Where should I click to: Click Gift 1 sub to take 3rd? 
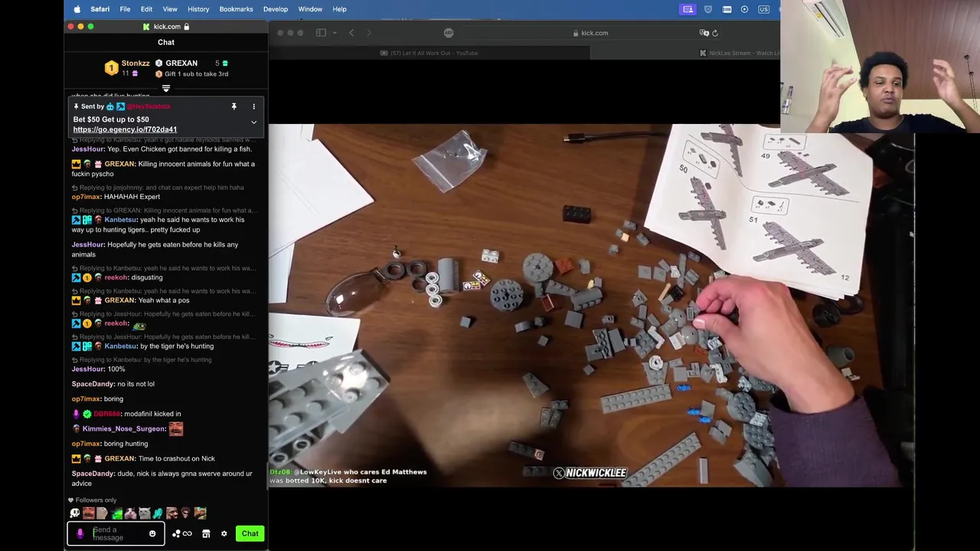196,74
